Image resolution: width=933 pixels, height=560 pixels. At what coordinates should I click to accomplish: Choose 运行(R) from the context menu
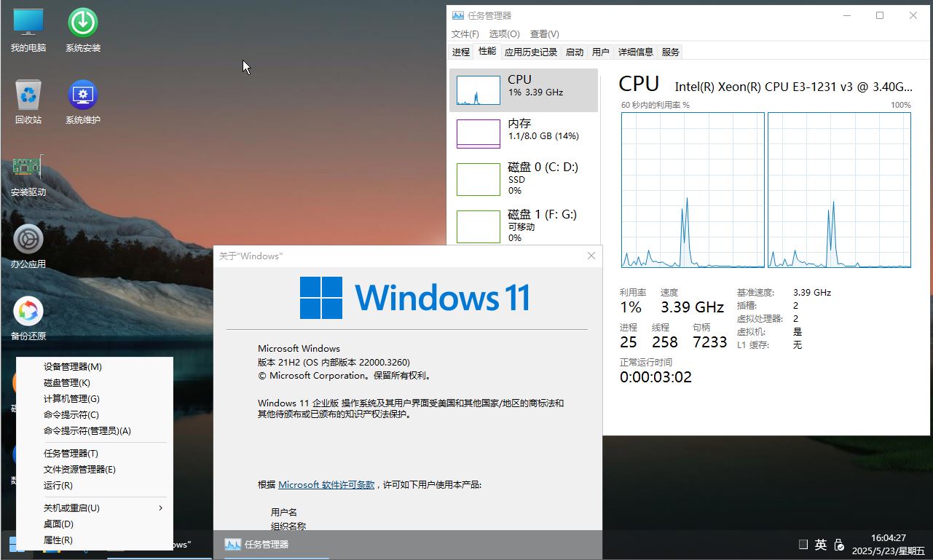click(95, 485)
